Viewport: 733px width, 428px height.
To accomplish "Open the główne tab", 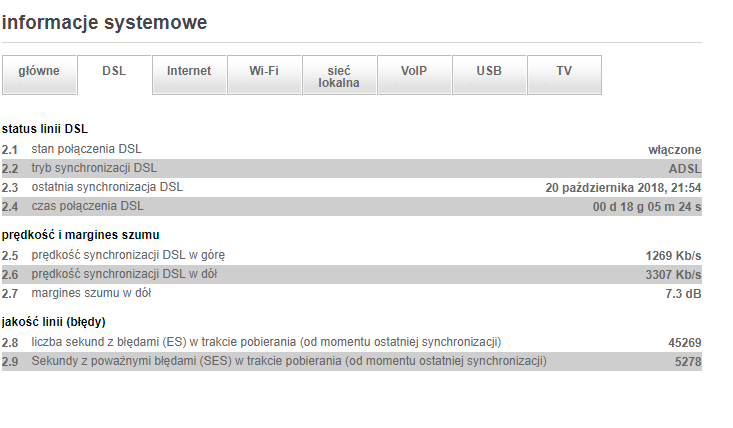I will (40, 72).
